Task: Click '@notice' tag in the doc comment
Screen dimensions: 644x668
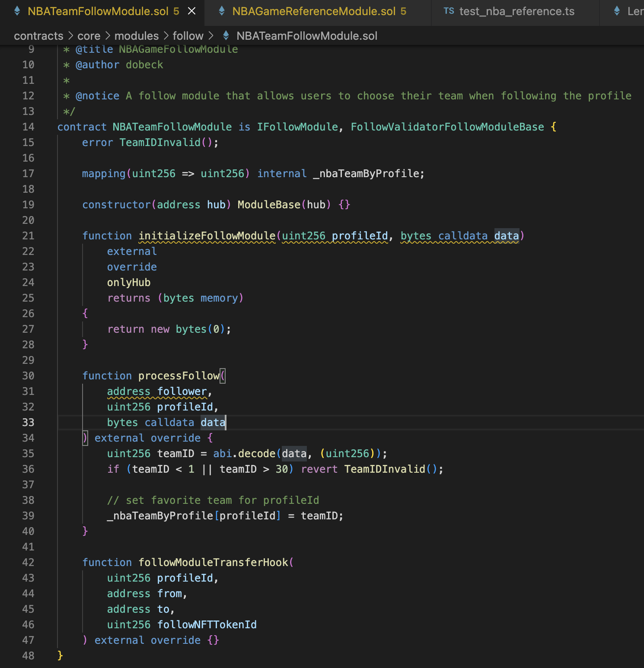Action: tap(97, 96)
